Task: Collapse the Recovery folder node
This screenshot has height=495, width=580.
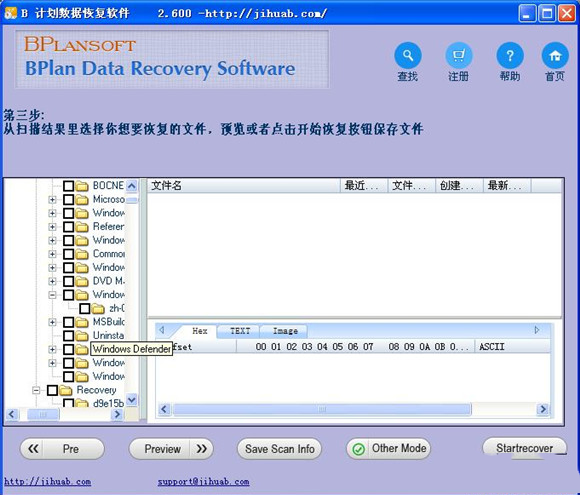Action: pyautogui.click(x=36, y=390)
